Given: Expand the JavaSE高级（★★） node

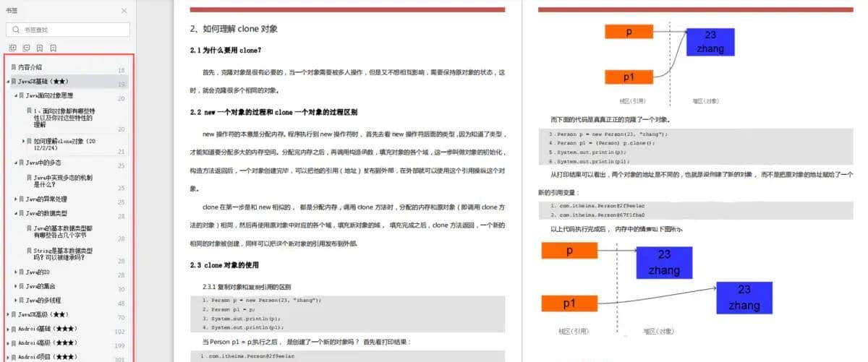Looking at the screenshot, I should pos(8,314).
